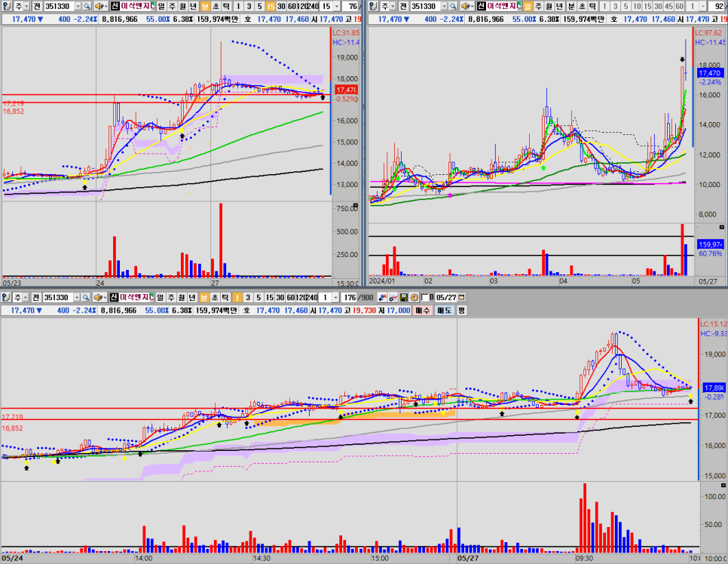
Task: Click the bar count field 176 in bottom chart
Action: (350, 297)
